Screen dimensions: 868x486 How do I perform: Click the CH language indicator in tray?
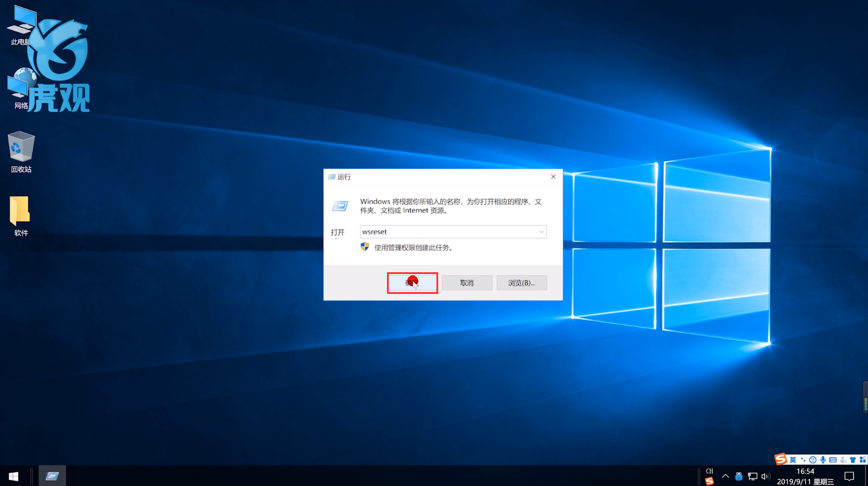click(709, 471)
